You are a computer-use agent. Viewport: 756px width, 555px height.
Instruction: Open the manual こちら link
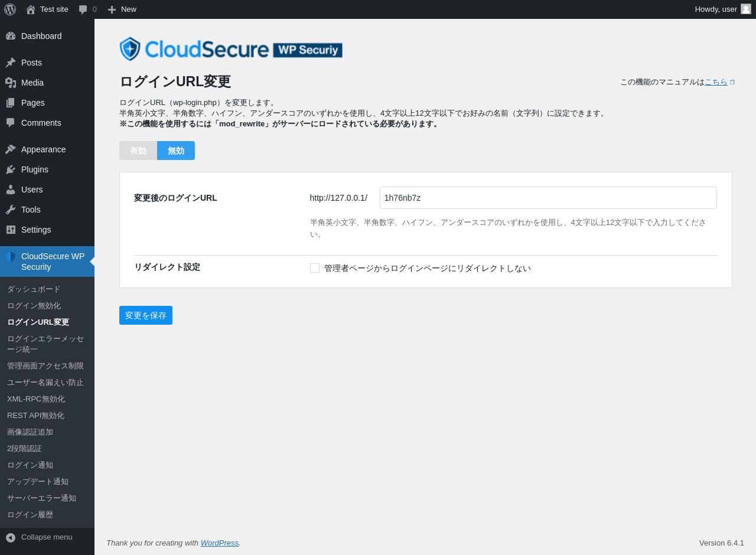[x=716, y=82]
